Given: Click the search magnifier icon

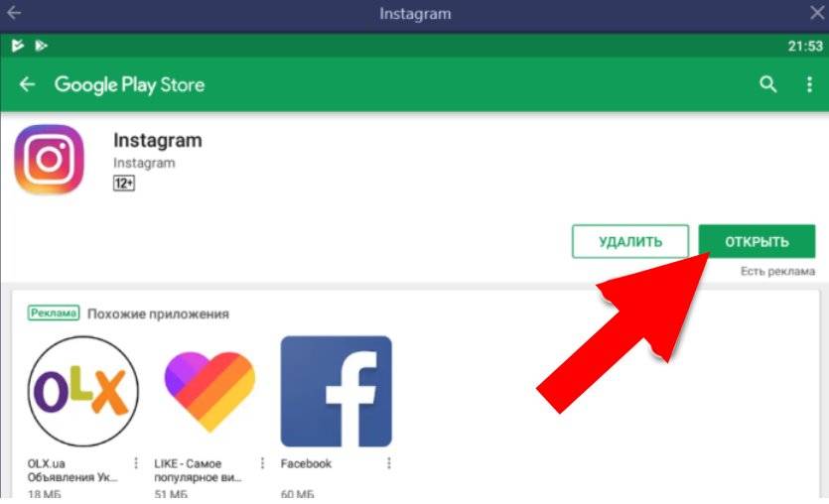Looking at the screenshot, I should point(768,84).
